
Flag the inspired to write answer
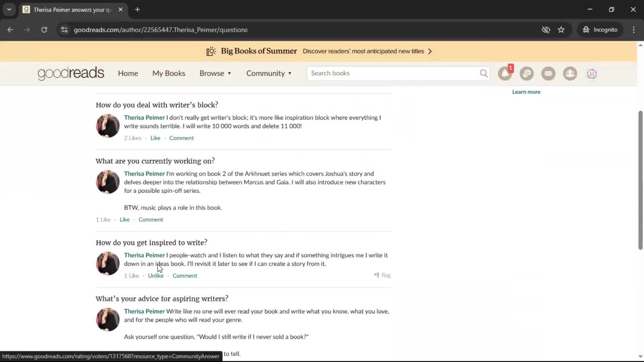coord(382,275)
